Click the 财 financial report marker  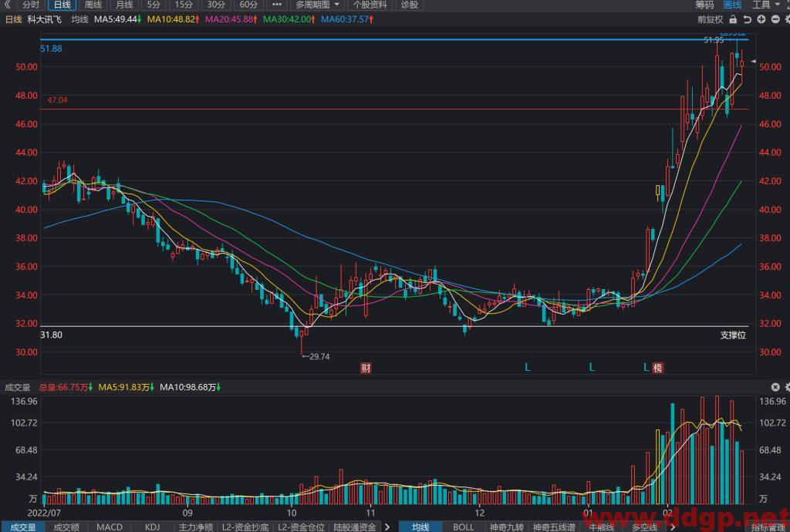click(x=366, y=369)
